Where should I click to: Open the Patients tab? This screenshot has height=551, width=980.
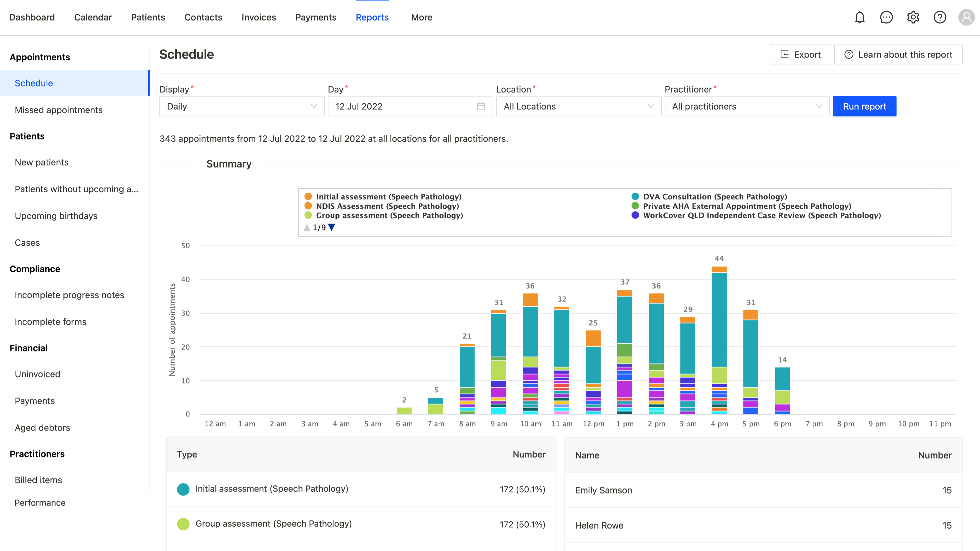point(148,17)
